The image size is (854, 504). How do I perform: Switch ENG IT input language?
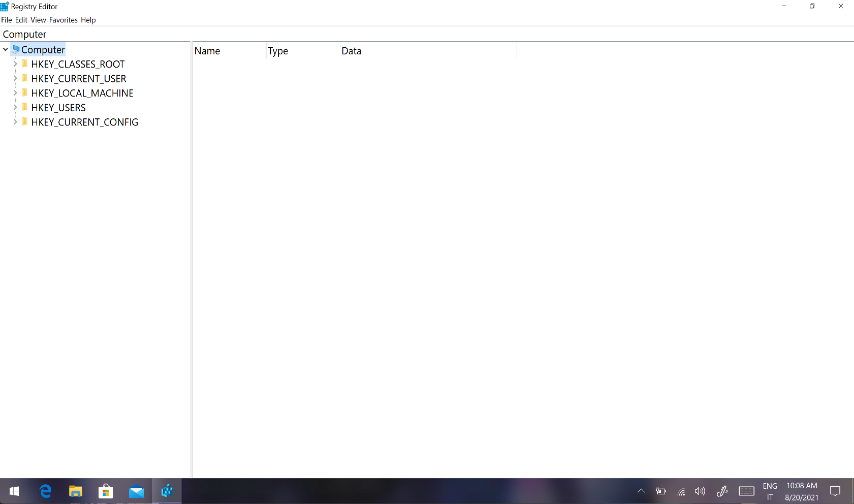pyautogui.click(x=770, y=491)
